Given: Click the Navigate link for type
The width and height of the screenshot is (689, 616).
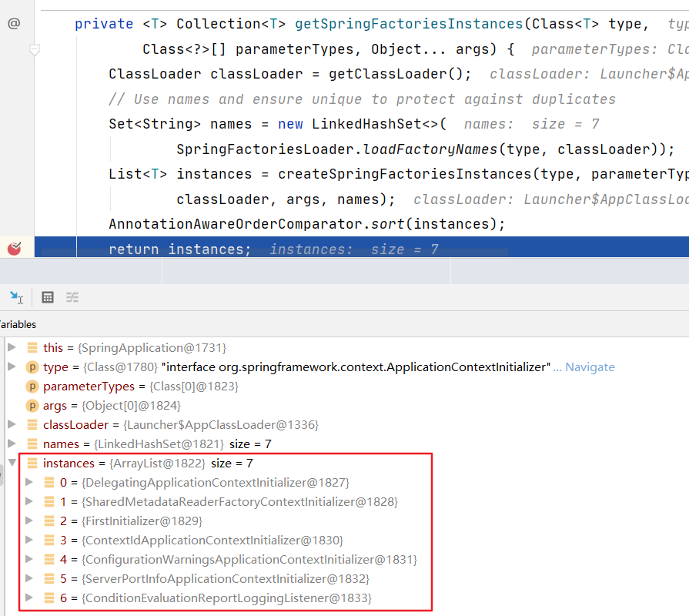Looking at the screenshot, I should [590, 367].
